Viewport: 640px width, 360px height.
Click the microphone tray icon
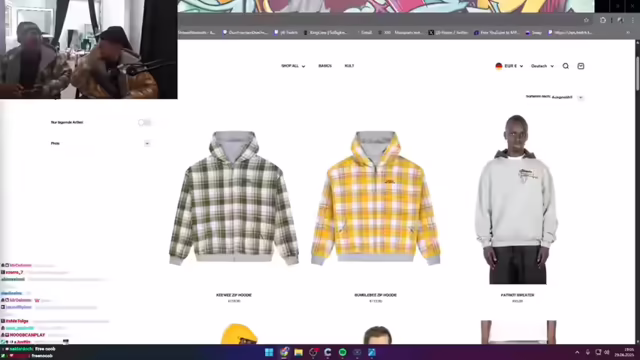pyautogui.click(x=588, y=352)
